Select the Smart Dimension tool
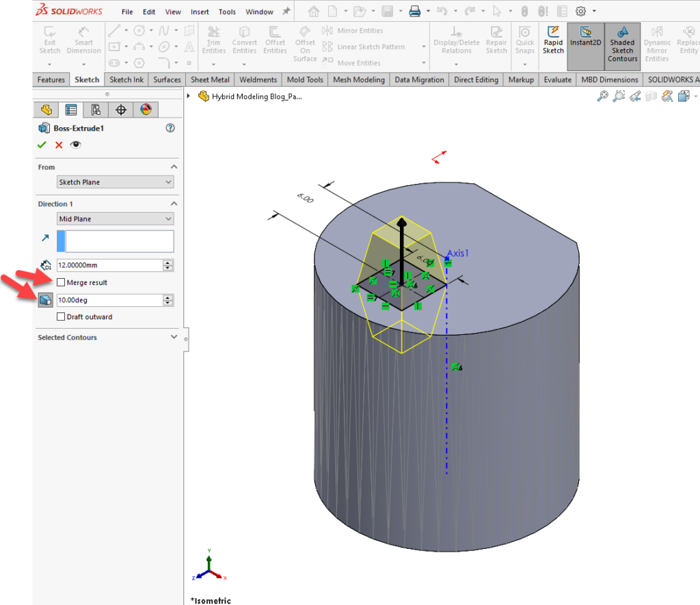700x605 pixels. click(x=83, y=41)
